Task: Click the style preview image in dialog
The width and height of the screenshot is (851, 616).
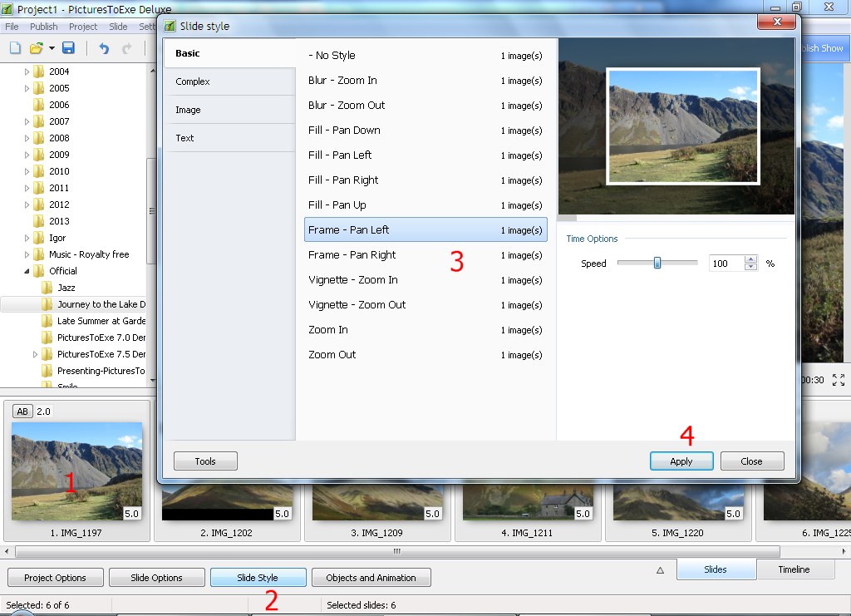Action: click(676, 126)
